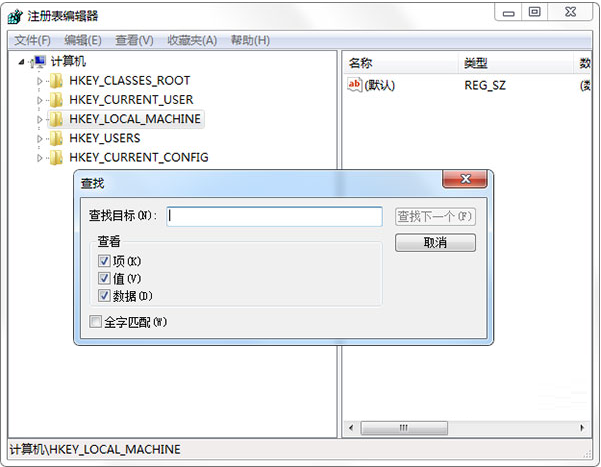Click the HKEY_CURRENT_CONFIG folder icon
The image size is (601, 467).
click(57, 157)
